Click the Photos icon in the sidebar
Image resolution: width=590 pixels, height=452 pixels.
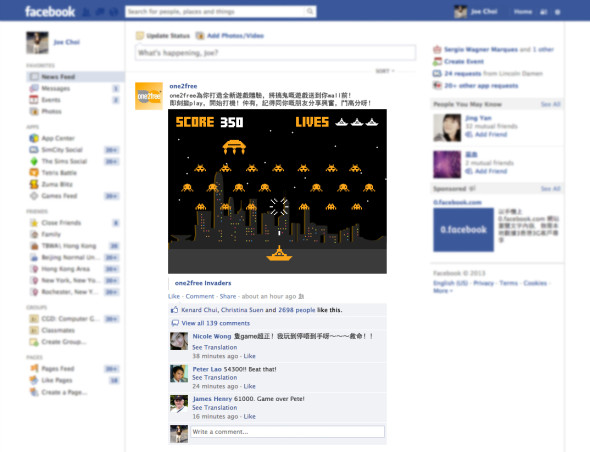pos(34,111)
